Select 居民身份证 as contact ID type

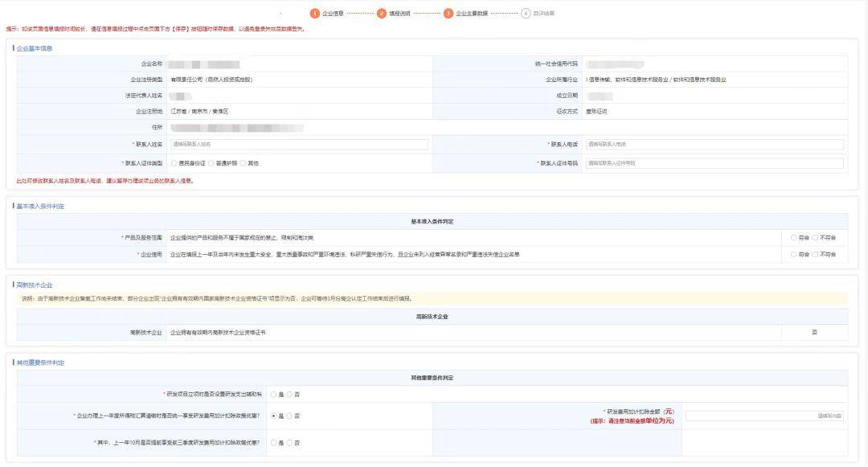174,163
